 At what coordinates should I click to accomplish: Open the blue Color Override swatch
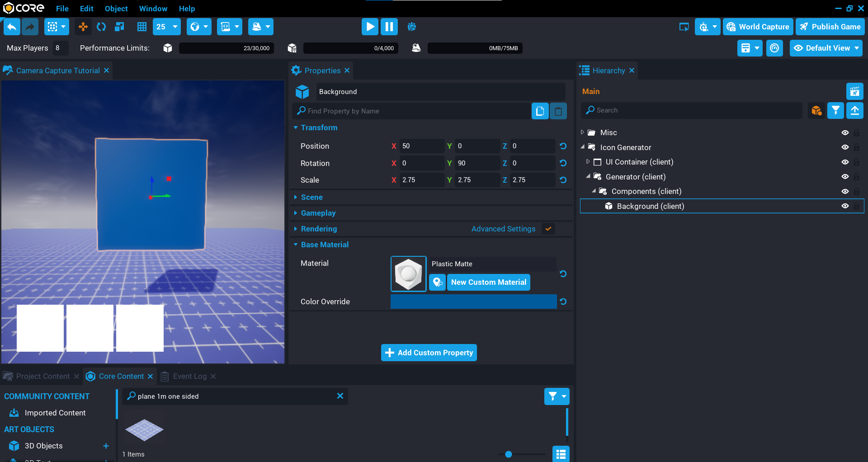click(473, 302)
